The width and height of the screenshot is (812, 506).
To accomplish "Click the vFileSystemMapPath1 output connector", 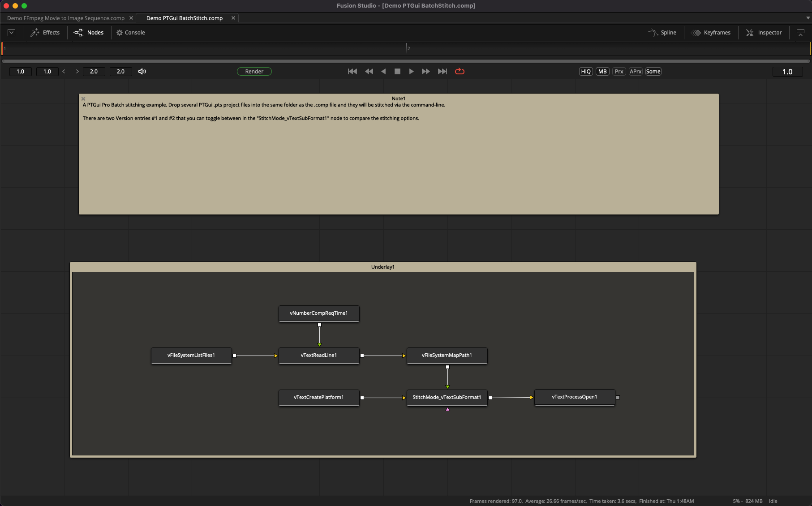I will coord(447,367).
